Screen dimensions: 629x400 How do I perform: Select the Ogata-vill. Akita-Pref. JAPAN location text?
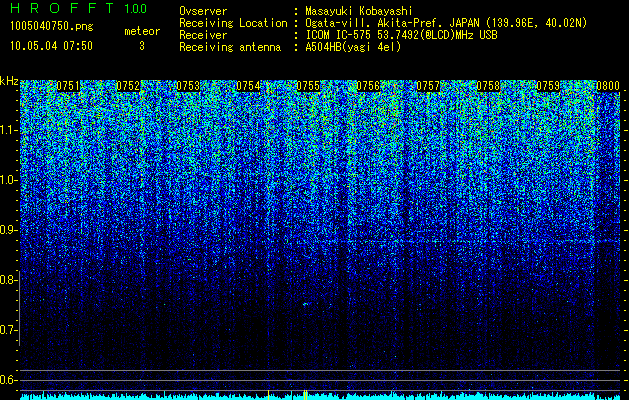coord(446,24)
